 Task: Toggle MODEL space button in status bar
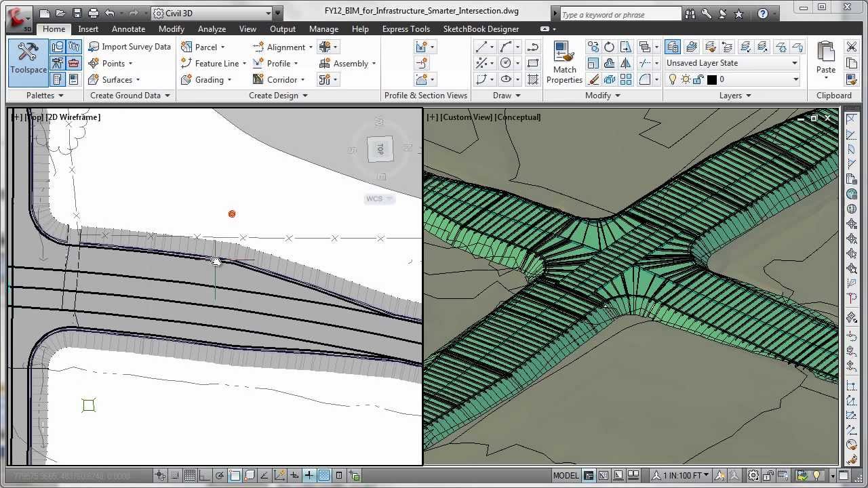click(x=566, y=475)
